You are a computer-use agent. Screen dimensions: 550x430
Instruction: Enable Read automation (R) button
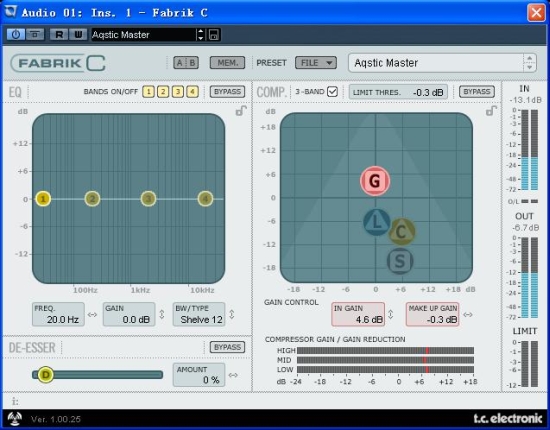(59, 34)
